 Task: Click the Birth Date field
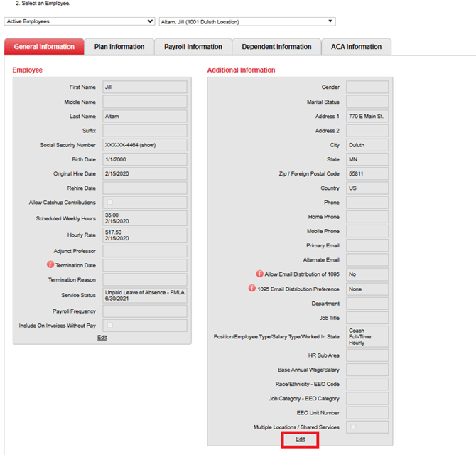pyautogui.click(x=144, y=159)
